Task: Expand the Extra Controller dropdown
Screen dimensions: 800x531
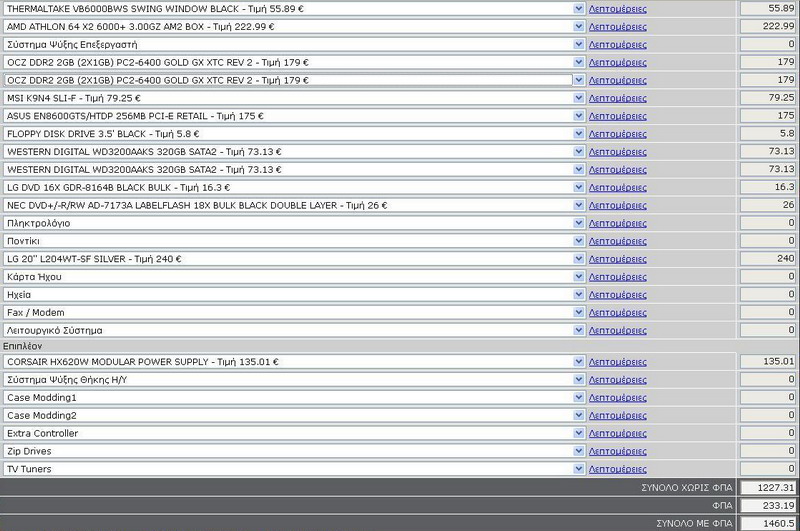Action: (x=293, y=433)
